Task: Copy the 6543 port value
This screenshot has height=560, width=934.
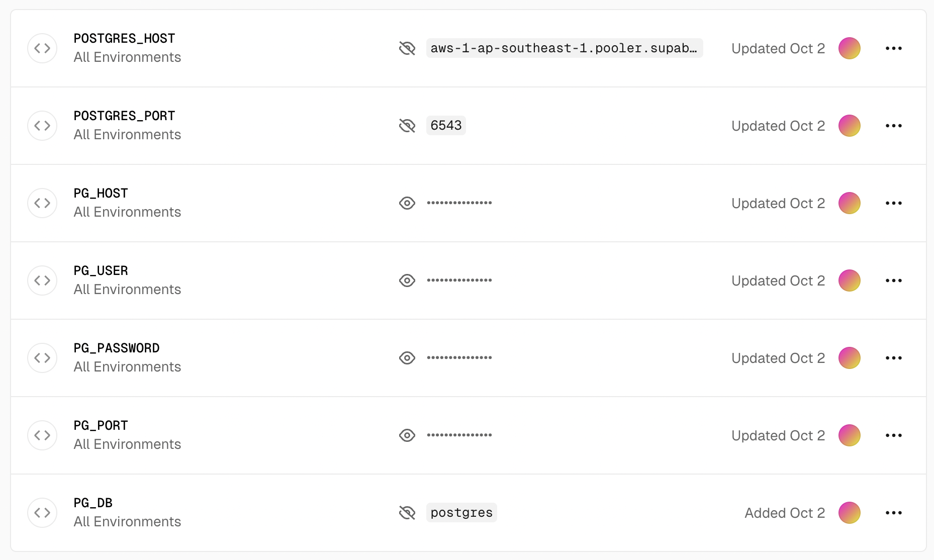Action: pyautogui.click(x=446, y=125)
